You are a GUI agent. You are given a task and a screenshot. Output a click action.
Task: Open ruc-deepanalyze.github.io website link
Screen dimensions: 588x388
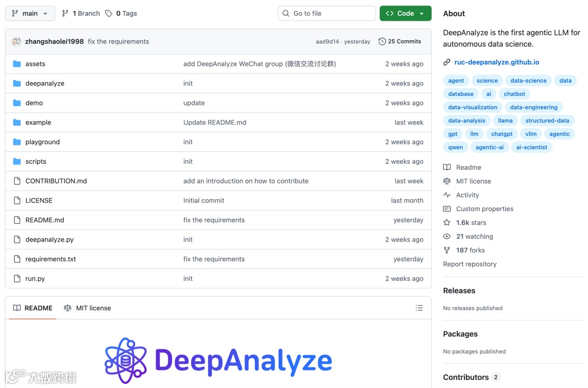point(497,62)
